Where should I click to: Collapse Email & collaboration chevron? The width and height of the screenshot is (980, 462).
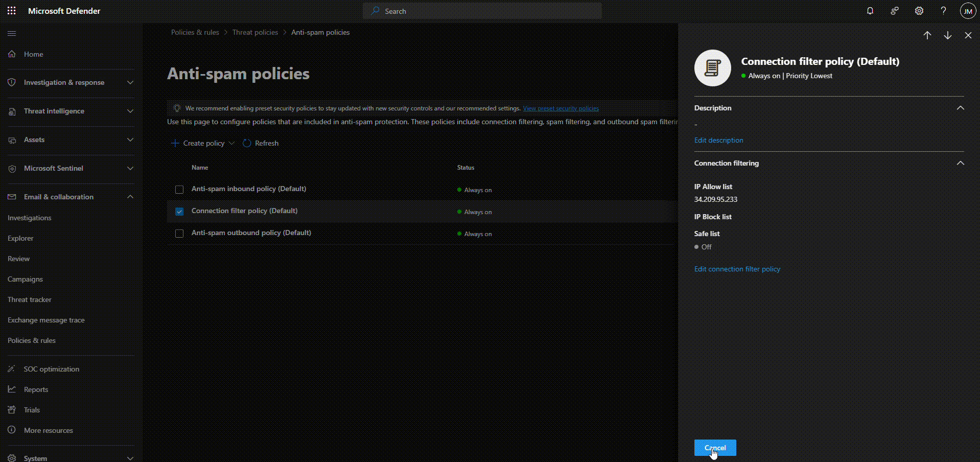point(130,197)
